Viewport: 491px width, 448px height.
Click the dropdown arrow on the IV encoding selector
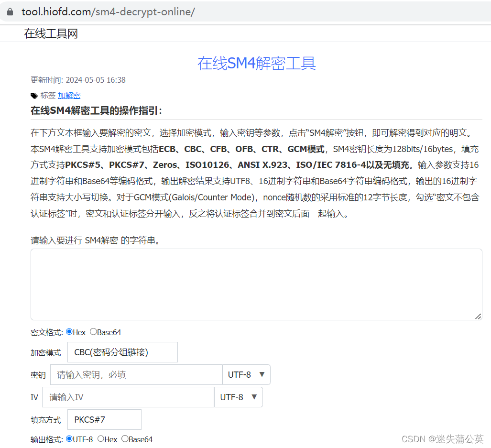(x=255, y=397)
